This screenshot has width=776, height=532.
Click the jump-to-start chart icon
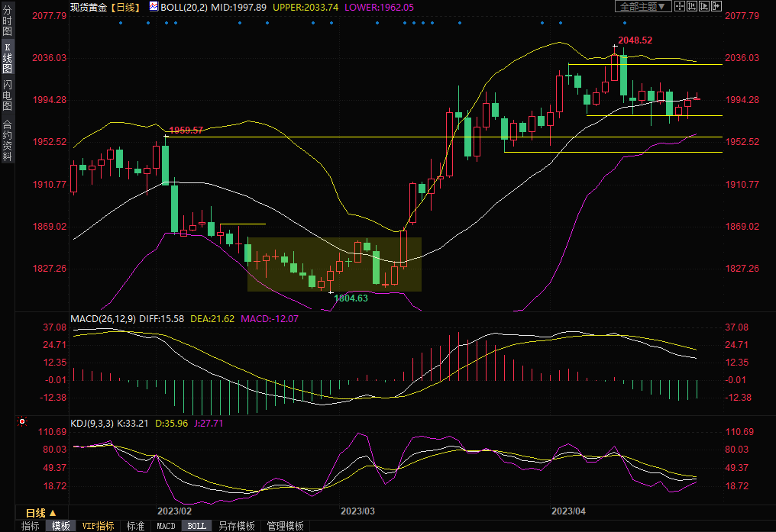(691, 6)
